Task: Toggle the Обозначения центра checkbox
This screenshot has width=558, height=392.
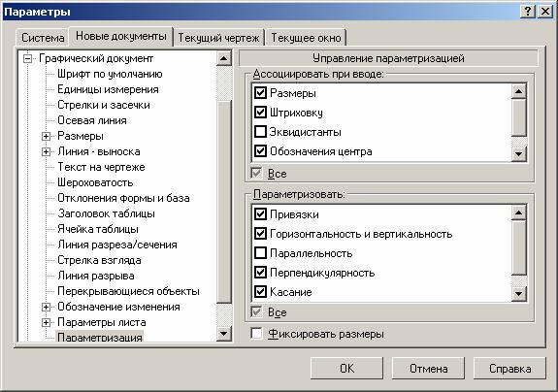Action: 260,151
